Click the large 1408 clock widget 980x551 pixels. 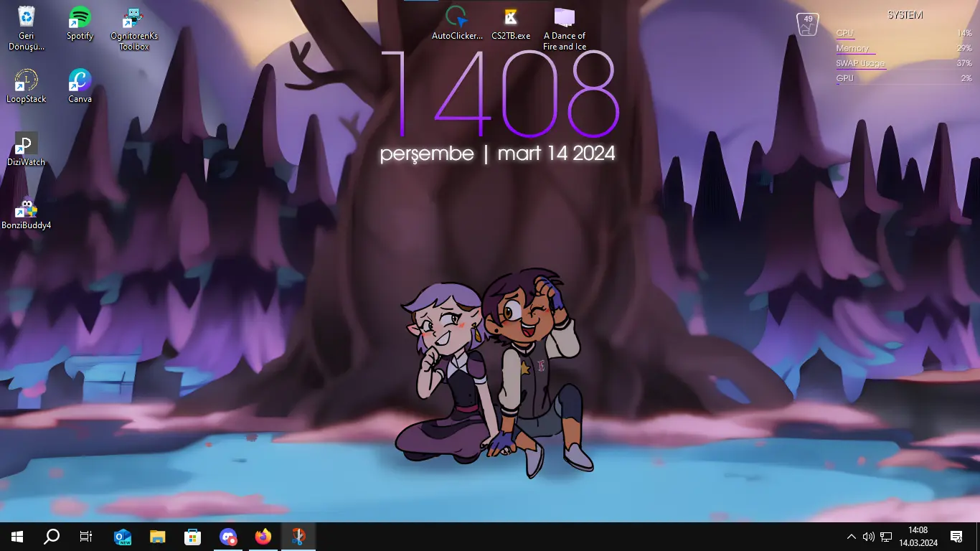click(499, 94)
